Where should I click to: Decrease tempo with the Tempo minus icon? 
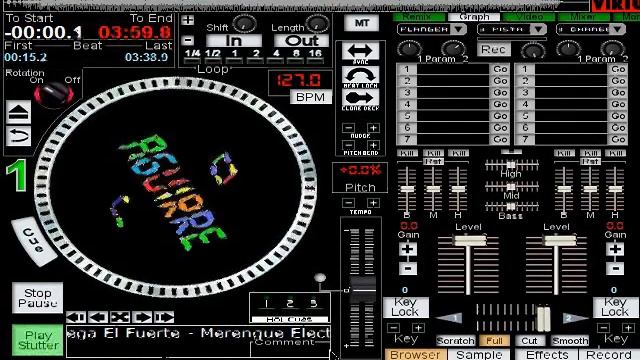[x=348, y=203]
